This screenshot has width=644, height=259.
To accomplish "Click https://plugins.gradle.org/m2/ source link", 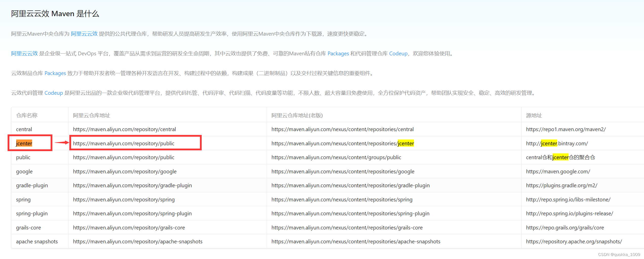I will tap(562, 185).
